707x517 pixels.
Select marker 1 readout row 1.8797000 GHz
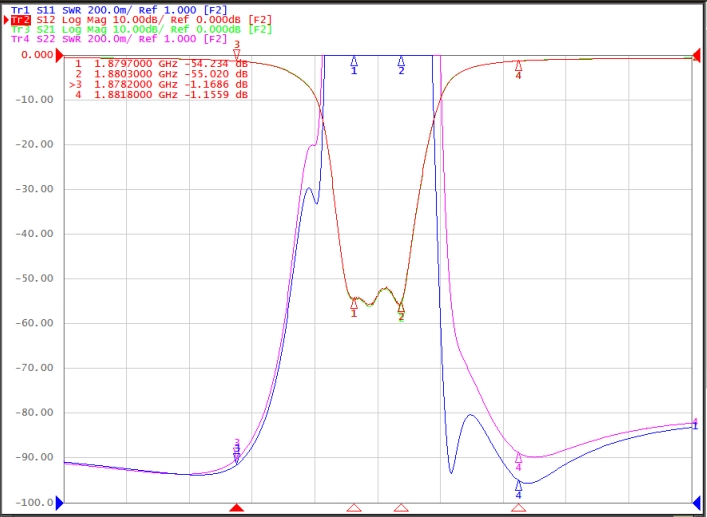[161, 64]
